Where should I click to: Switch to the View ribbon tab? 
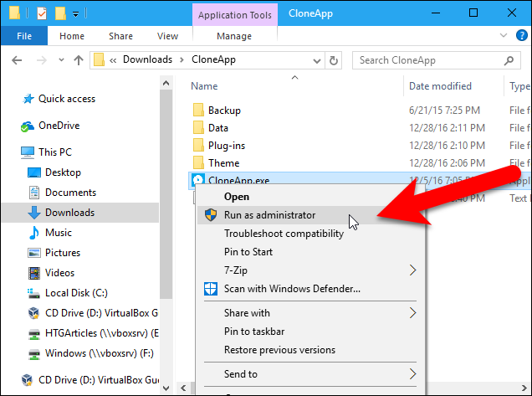167,37
